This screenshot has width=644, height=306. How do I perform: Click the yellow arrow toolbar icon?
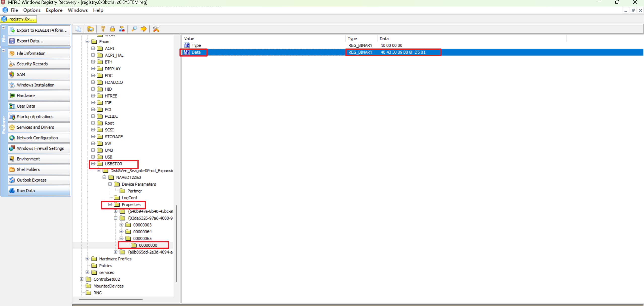point(144,29)
